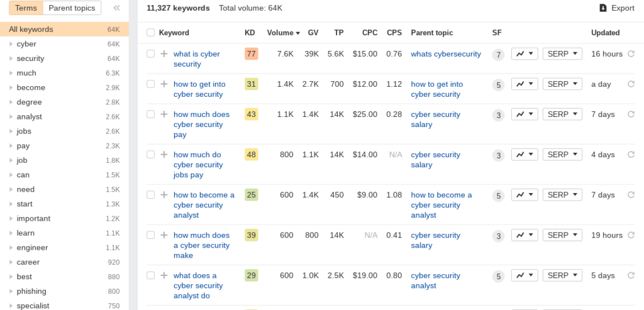Open the 'whats cybersecurity' parent topic link
The height and width of the screenshot is (310, 644).
(446, 54)
